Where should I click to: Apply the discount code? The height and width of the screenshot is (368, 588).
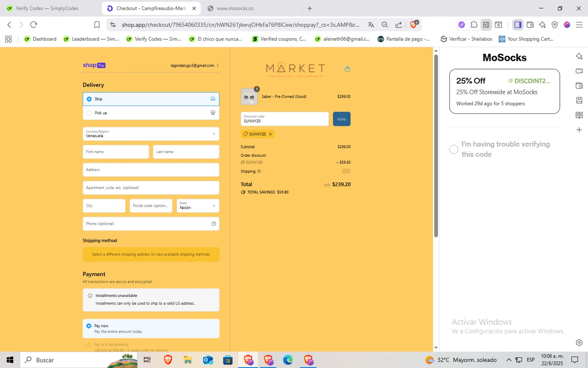click(341, 119)
